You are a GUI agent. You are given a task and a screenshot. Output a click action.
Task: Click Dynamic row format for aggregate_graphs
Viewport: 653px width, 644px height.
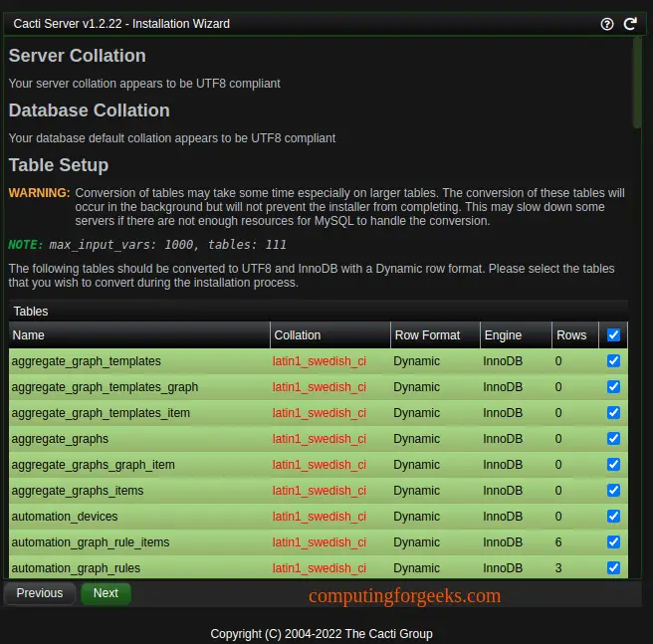(416, 439)
